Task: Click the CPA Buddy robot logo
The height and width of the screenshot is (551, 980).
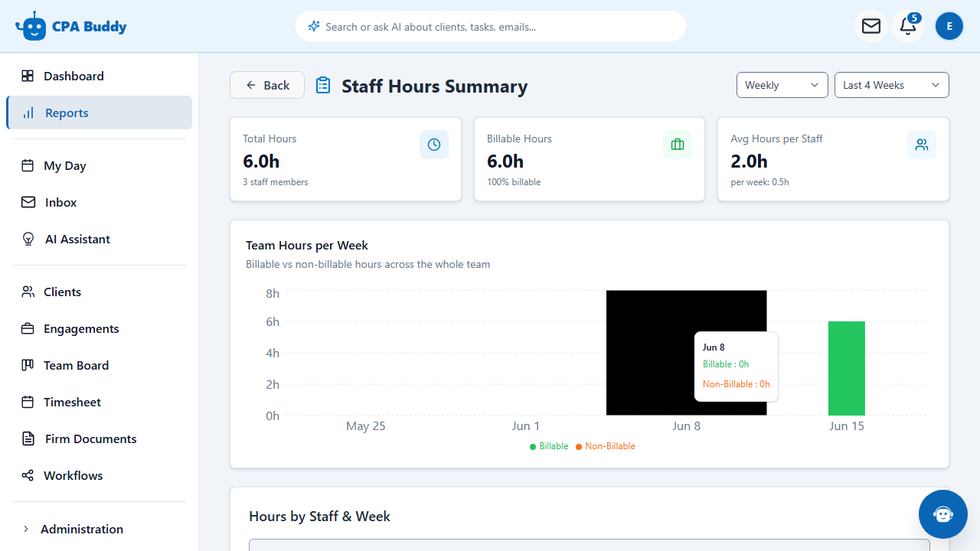Action: click(x=31, y=26)
